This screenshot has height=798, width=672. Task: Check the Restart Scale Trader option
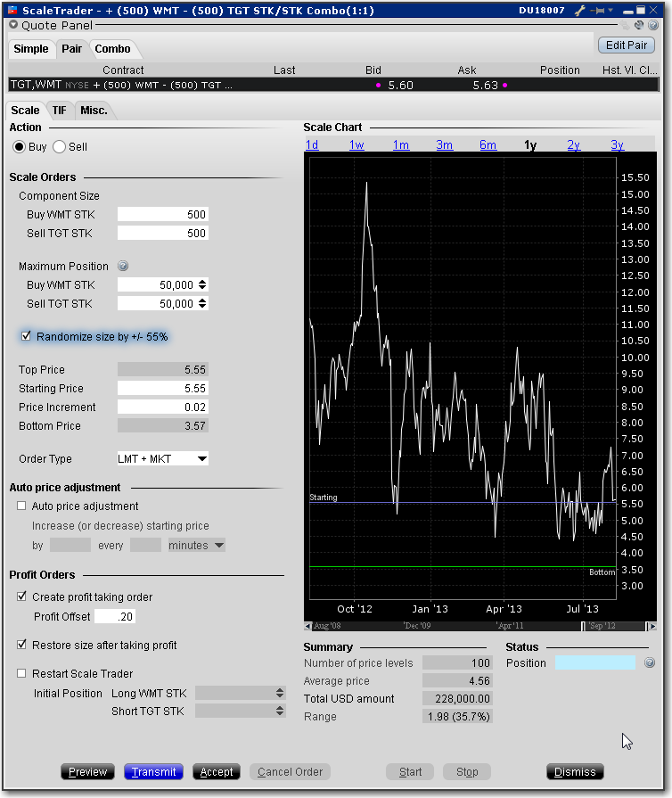[22, 674]
